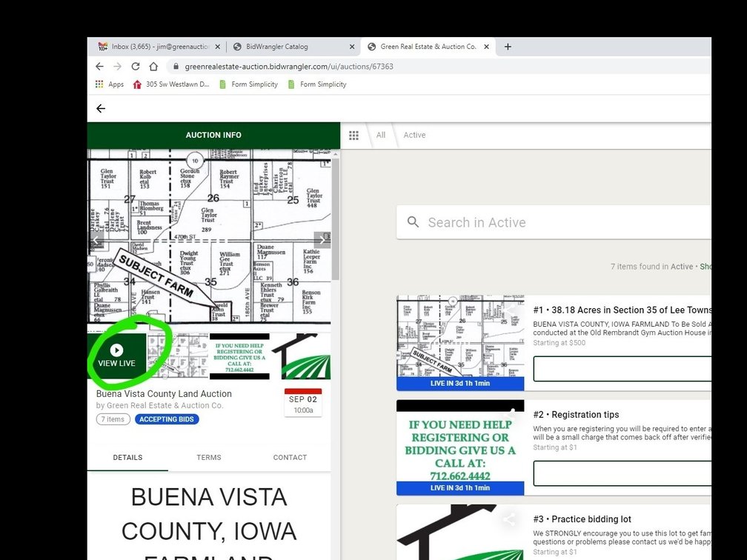
Task: Go to the browser Home page
Action: [x=153, y=66]
